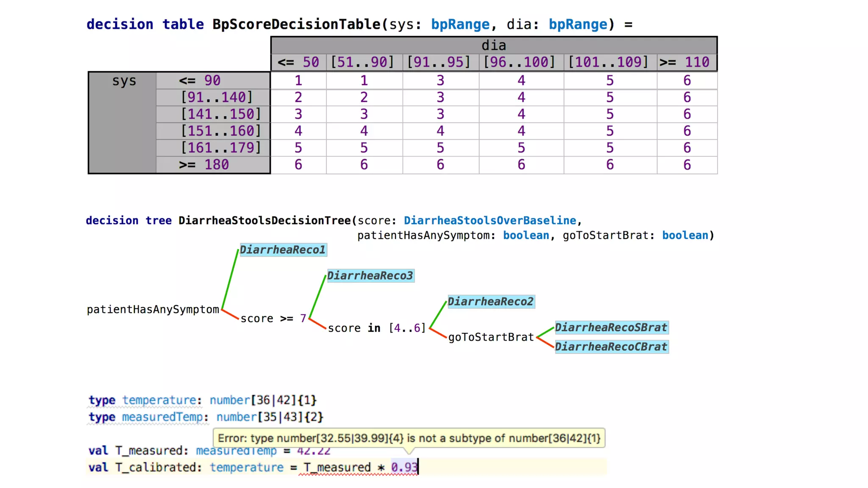Click the 'score in [4..6]' condition node
The width and height of the screenshot is (868, 488).
pos(377,328)
